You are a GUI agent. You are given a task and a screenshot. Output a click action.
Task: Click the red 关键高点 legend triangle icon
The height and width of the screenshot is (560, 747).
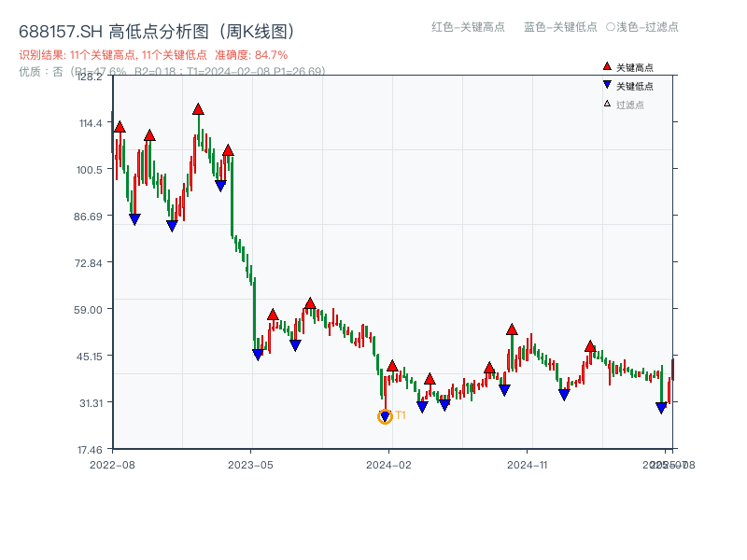pos(606,66)
